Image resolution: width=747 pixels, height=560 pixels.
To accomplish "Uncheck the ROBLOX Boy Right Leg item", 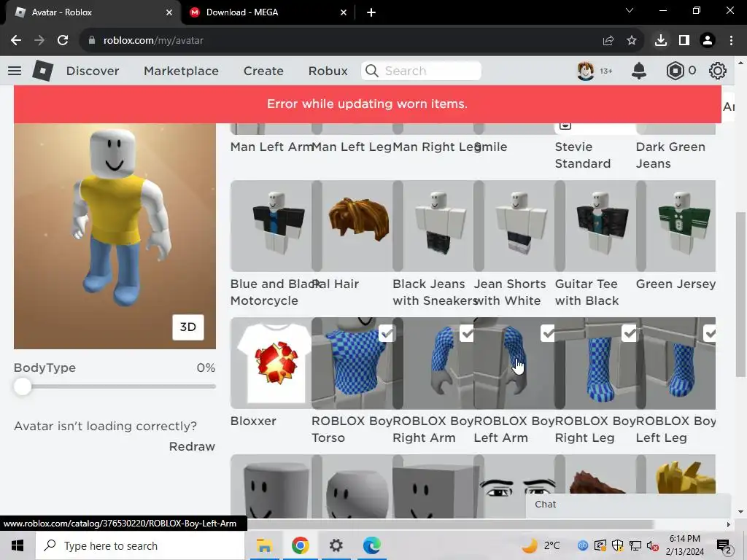I will coord(630,333).
